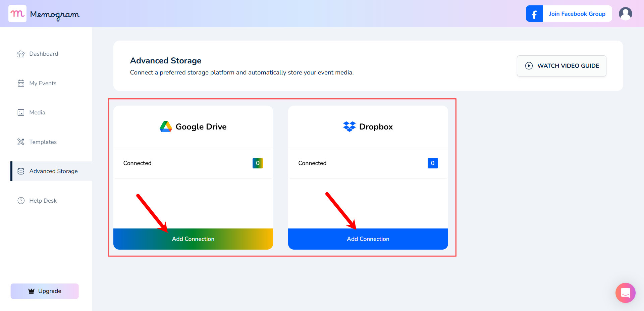Click Google Drive connected count badge
Screen dimensions: 644x311
point(258,163)
